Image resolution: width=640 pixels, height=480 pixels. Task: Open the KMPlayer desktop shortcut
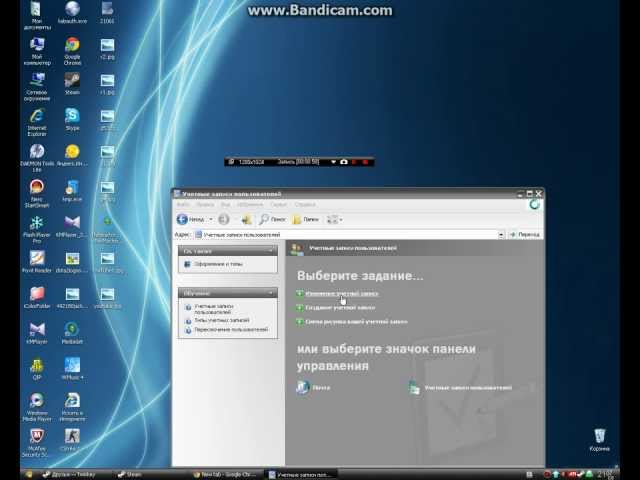click(37, 333)
